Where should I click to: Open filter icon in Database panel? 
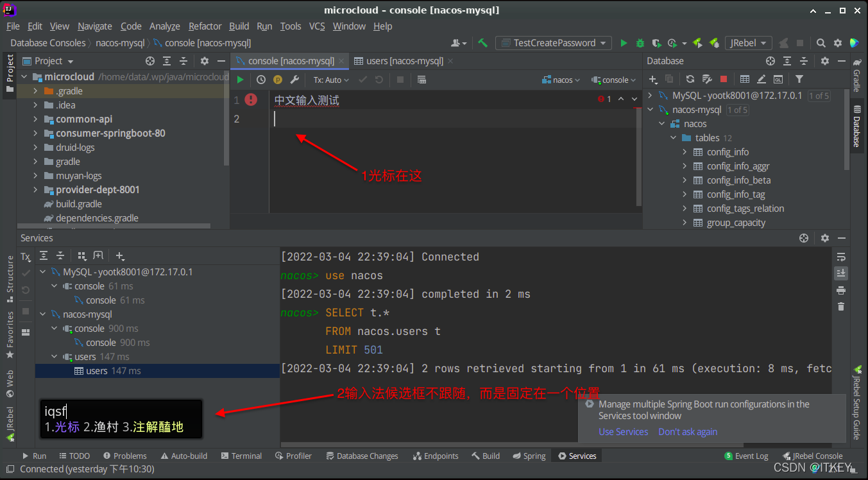pos(799,79)
